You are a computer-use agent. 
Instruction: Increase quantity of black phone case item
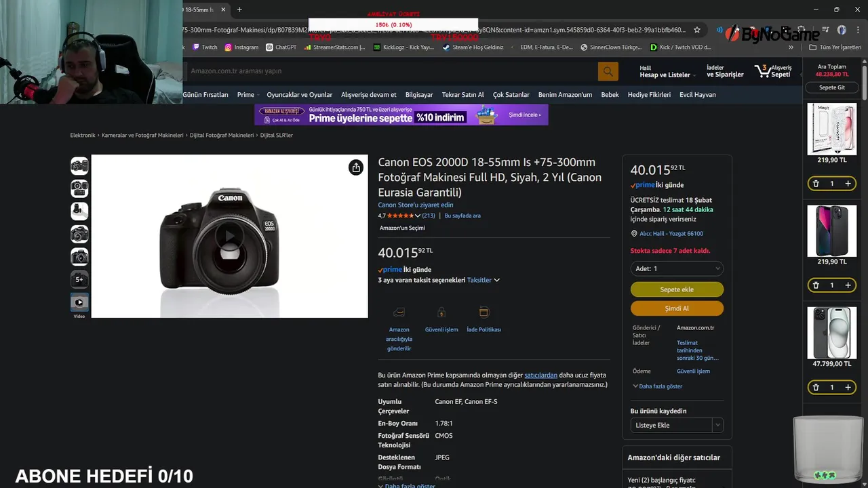pyautogui.click(x=848, y=285)
